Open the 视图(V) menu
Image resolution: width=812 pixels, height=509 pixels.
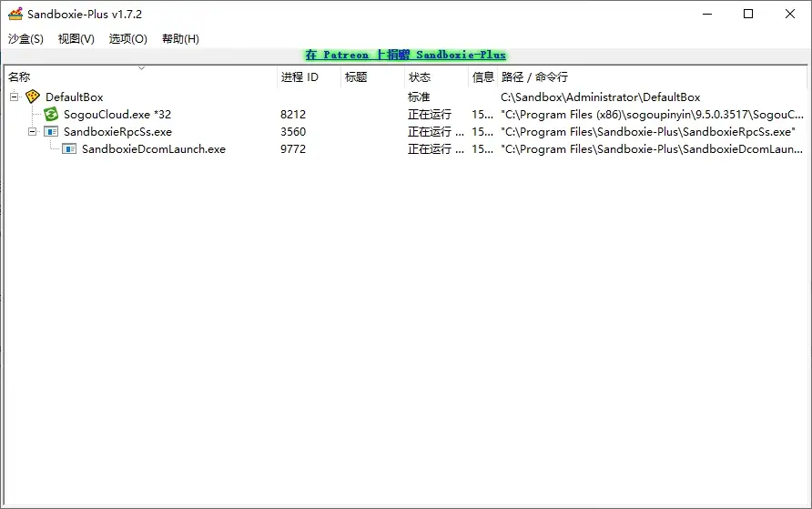tap(76, 38)
